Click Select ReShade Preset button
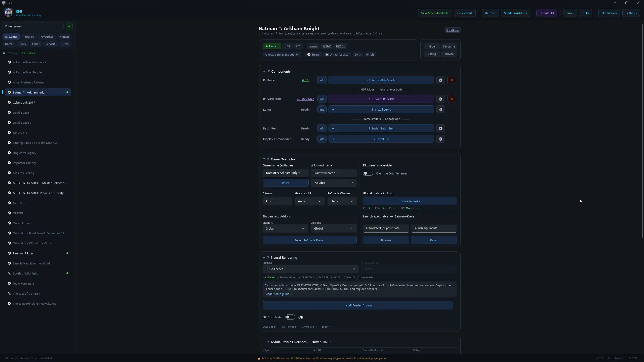 (309, 240)
